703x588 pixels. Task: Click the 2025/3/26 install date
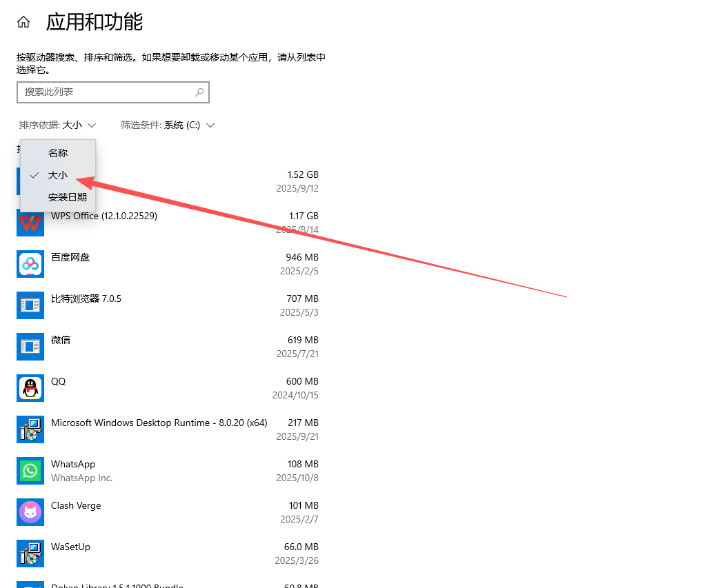click(x=297, y=560)
